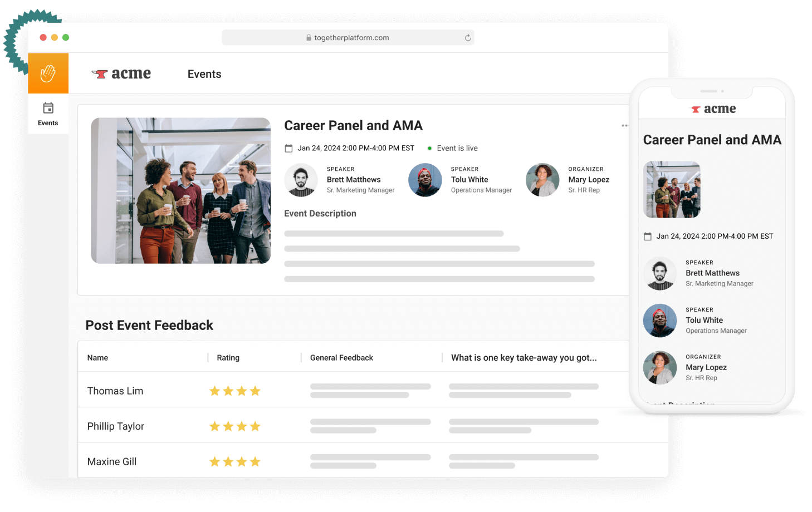Viewport: 812px width, 512px height.
Task: Sort by the Name column header
Action: 98,358
